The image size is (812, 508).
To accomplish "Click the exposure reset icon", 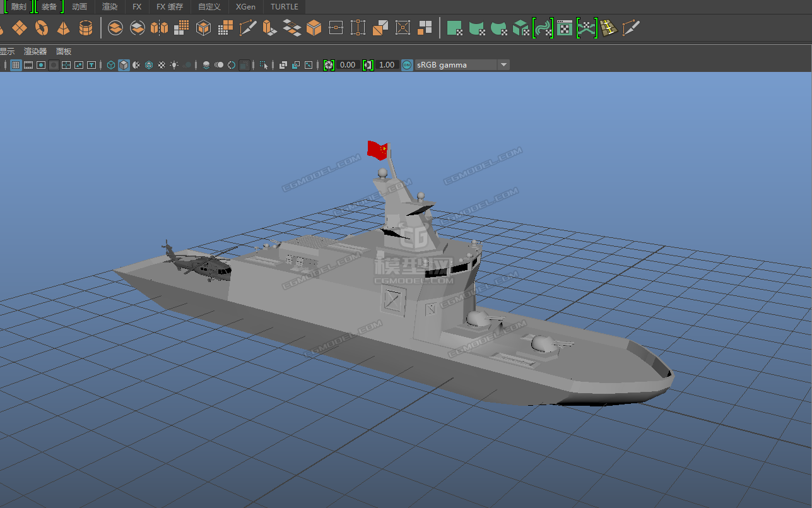I will pyautogui.click(x=328, y=65).
